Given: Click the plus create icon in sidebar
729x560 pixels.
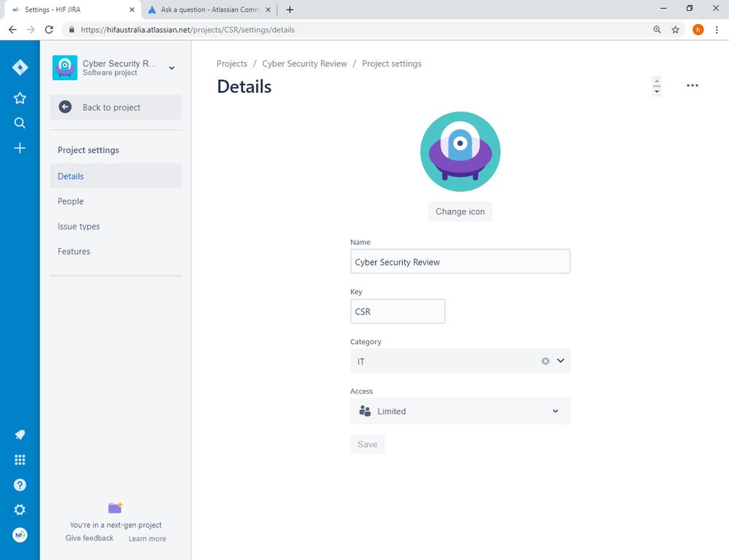Looking at the screenshot, I should pyautogui.click(x=20, y=148).
